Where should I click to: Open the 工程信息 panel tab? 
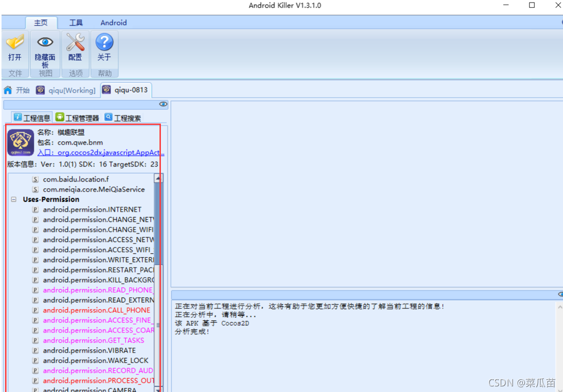tap(32, 117)
